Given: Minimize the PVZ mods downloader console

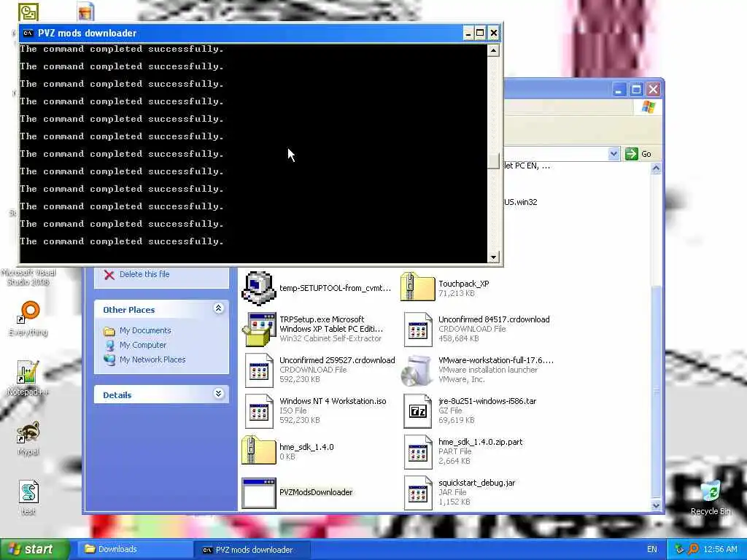Looking at the screenshot, I should (x=468, y=34).
